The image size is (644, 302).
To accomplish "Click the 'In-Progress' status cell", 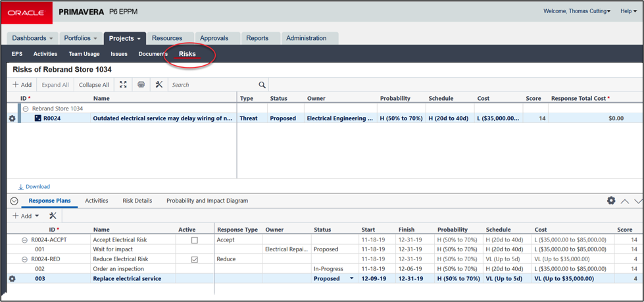I will click(x=328, y=268).
